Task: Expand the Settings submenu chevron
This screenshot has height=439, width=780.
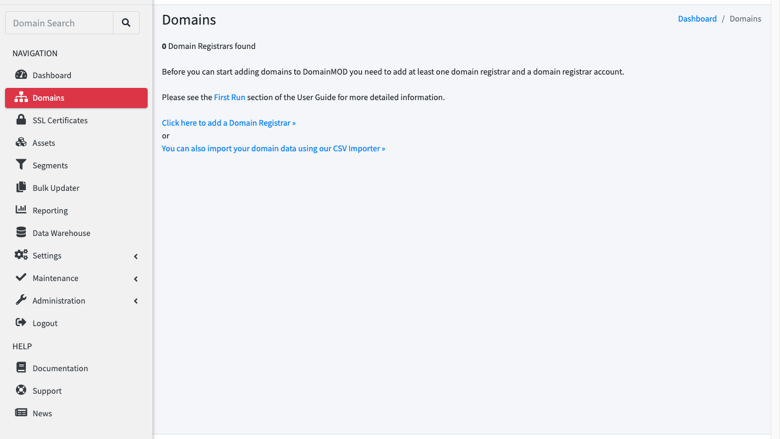Action: [x=135, y=256]
